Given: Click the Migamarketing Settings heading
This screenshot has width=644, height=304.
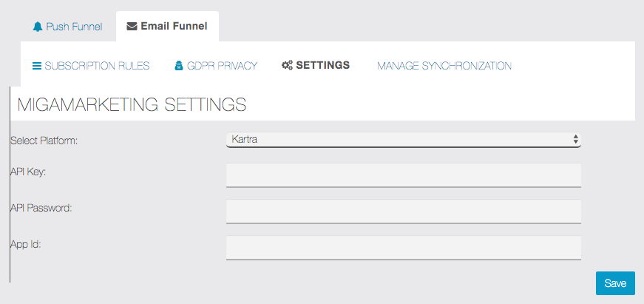Looking at the screenshot, I should (132, 105).
